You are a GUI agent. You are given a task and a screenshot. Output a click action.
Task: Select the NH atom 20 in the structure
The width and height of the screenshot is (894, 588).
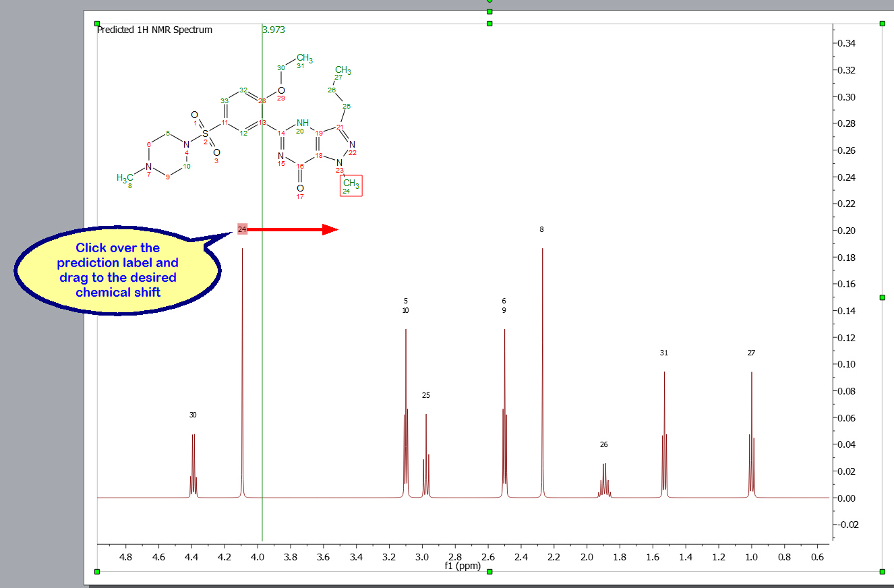303,125
